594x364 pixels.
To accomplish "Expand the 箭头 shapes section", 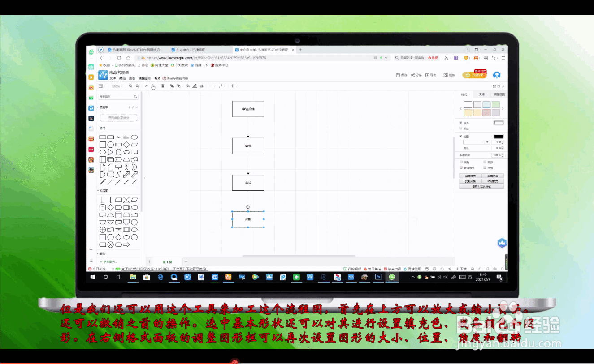I will pos(101,253).
